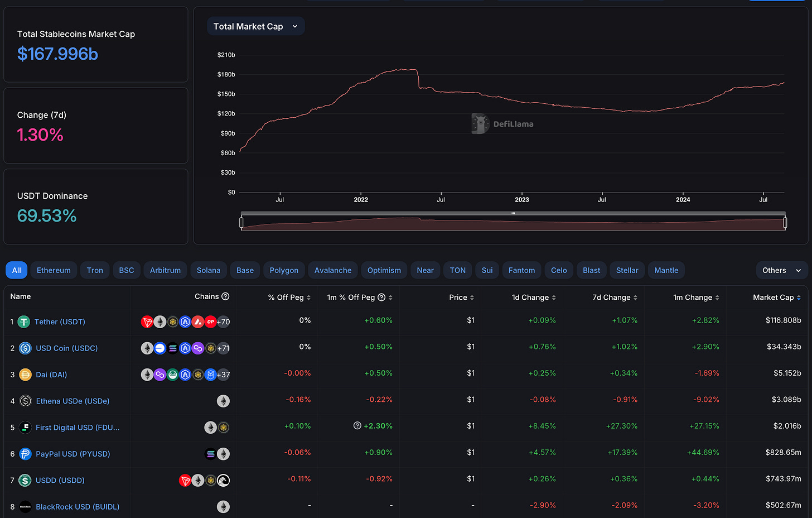812x518 pixels.
Task: Sort table by Price column
Action: pyautogui.click(x=461, y=298)
